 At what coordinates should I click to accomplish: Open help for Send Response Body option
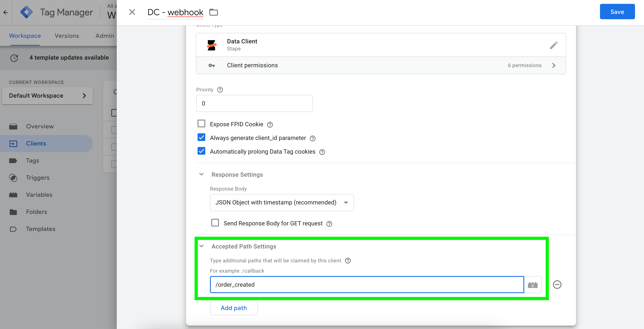click(x=329, y=224)
